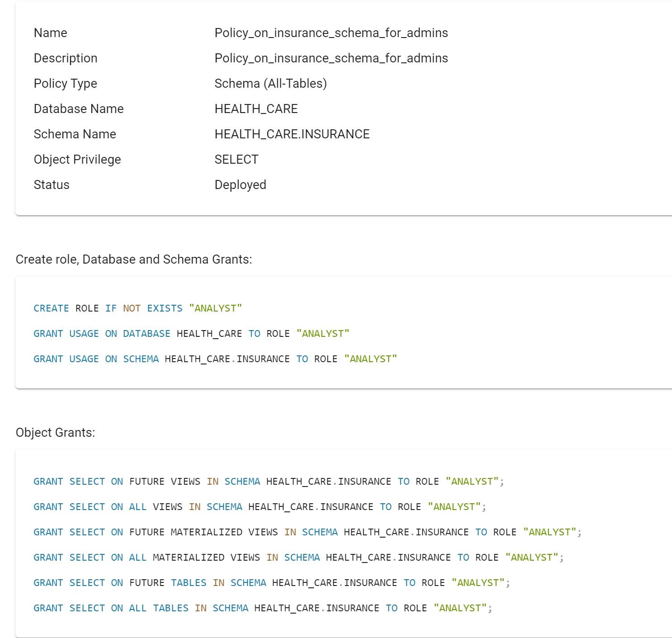Click the GRANT USAGE ON SCHEMA statement
672x638 pixels.
coord(215,359)
